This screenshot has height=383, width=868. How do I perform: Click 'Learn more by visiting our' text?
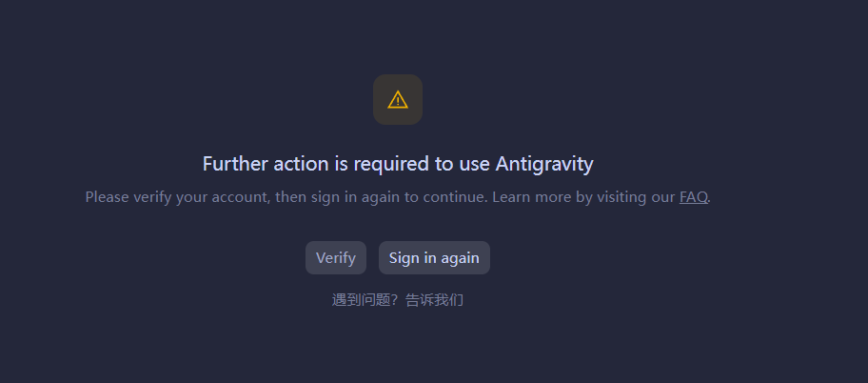pyautogui.click(x=583, y=197)
